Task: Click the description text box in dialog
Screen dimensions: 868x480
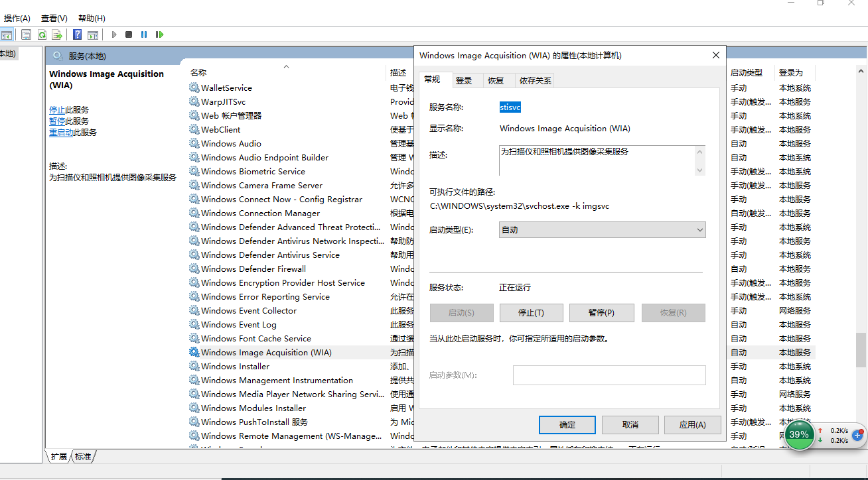Action: 596,160
